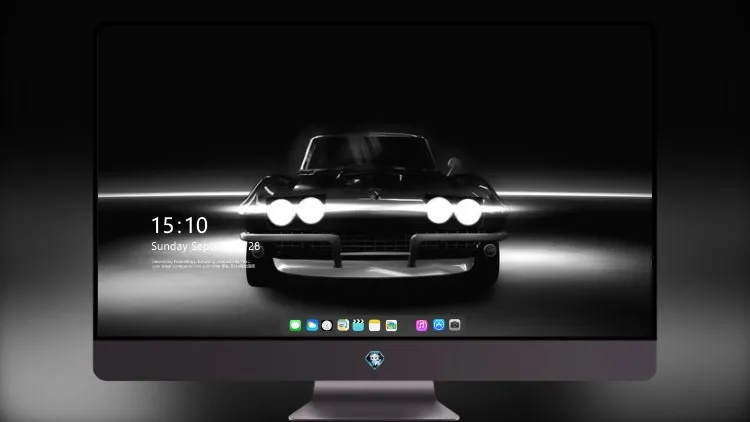The width and height of the screenshot is (750, 422).
Task: Open the Weather app in dock
Action: point(312,325)
